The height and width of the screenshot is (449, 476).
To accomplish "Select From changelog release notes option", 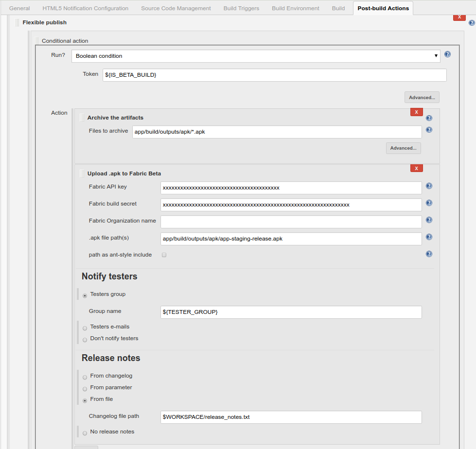I will click(x=85, y=377).
